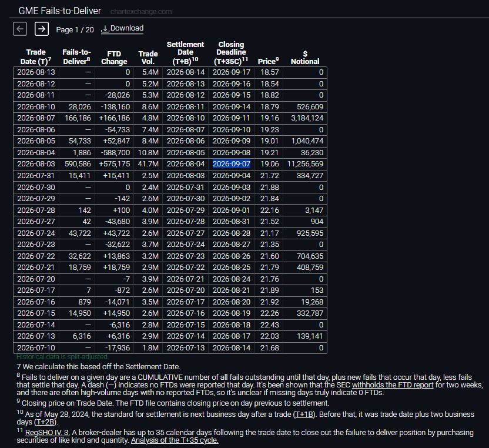Click the Trade Vol. column header
The height and width of the screenshot is (448, 489).
tap(148, 58)
